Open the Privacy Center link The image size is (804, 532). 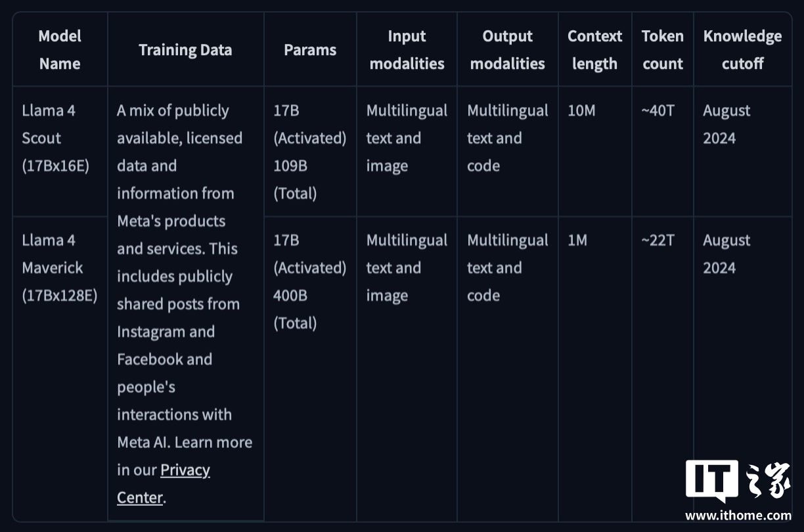click(164, 483)
